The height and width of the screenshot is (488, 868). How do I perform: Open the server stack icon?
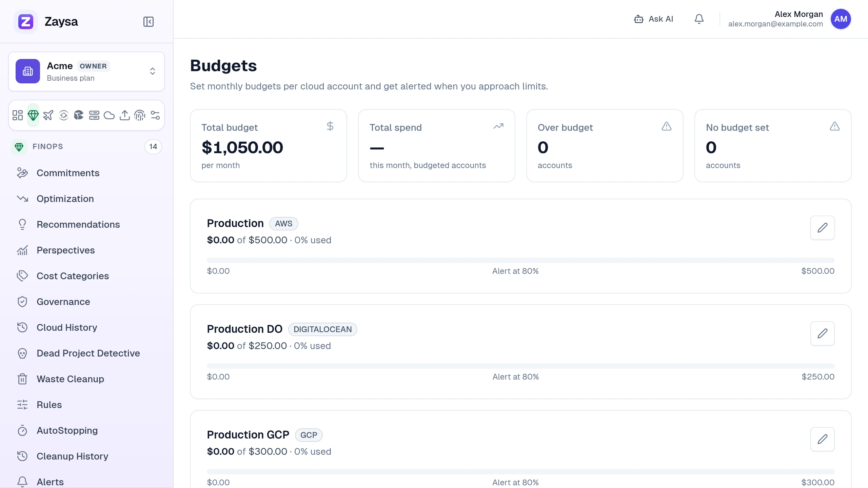click(94, 115)
